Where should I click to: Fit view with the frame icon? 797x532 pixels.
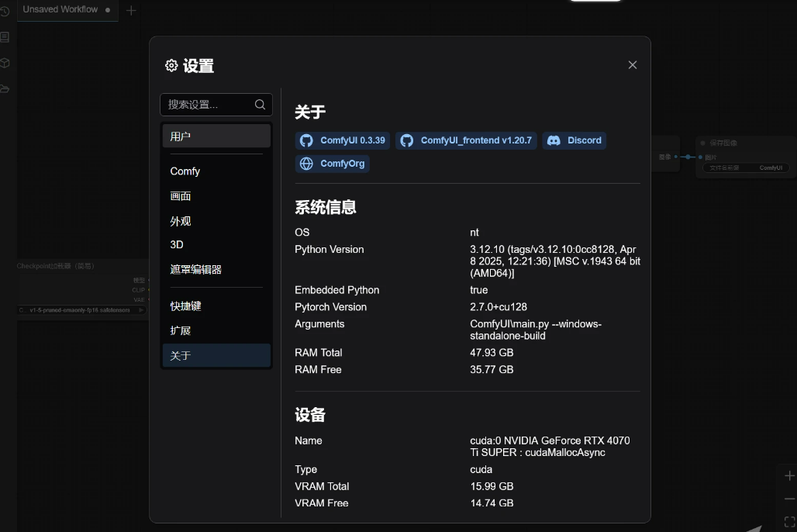pos(789,522)
